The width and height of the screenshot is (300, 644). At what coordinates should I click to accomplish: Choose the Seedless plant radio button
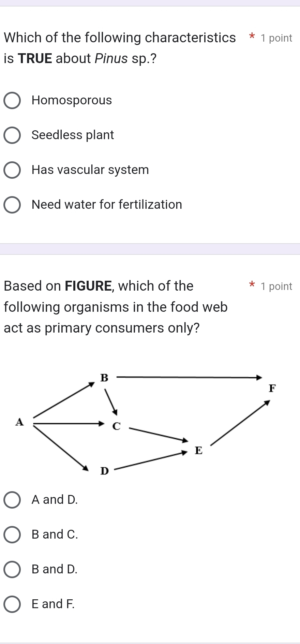click(x=12, y=135)
